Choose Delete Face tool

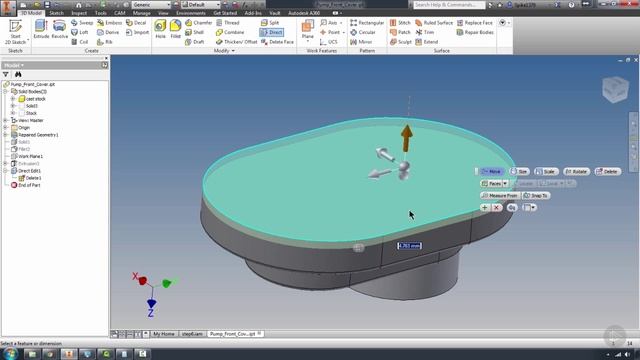pyautogui.click(x=278, y=42)
